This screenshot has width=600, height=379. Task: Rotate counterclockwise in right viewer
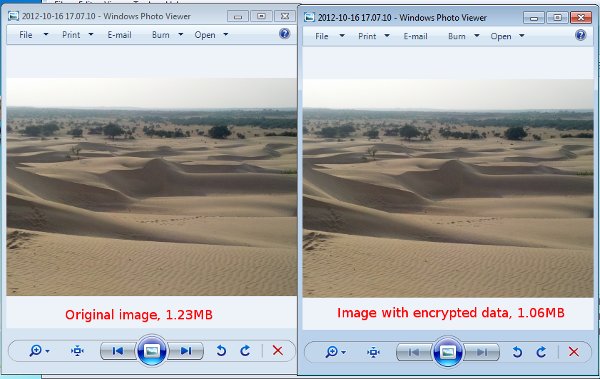(x=517, y=352)
